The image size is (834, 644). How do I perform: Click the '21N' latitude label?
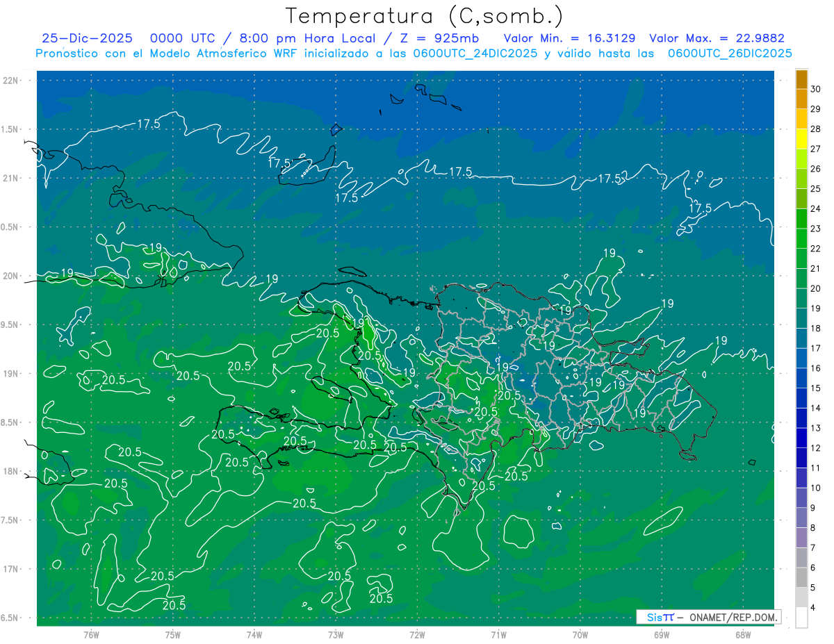11,178
